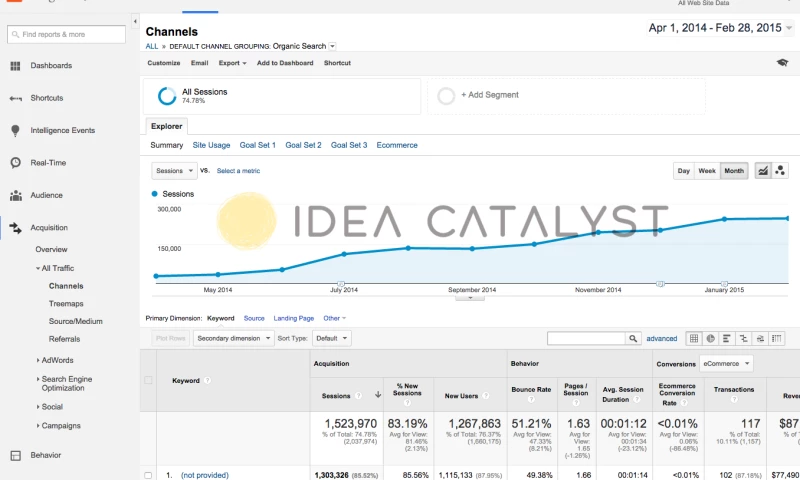800x480 pixels.
Task: Switch to Goal Set 1 tab
Action: tap(258, 145)
